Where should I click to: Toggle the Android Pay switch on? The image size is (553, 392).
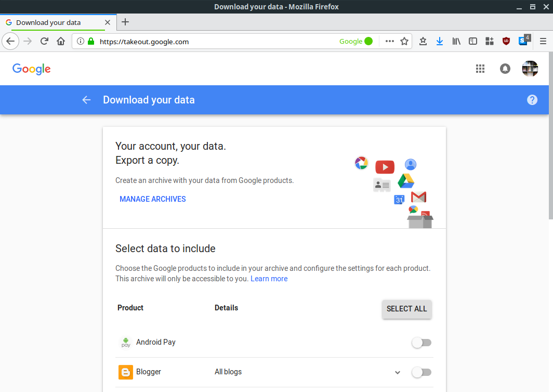tap(422, 343)
